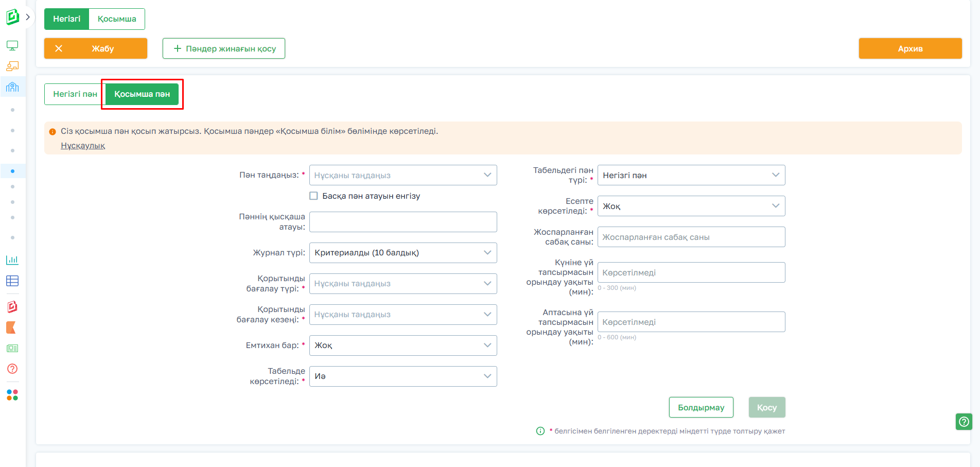This screenshot has width=980, height=467.
Task: Expand the sidebar with the arrow chevron
Action: tap(28, 17)
